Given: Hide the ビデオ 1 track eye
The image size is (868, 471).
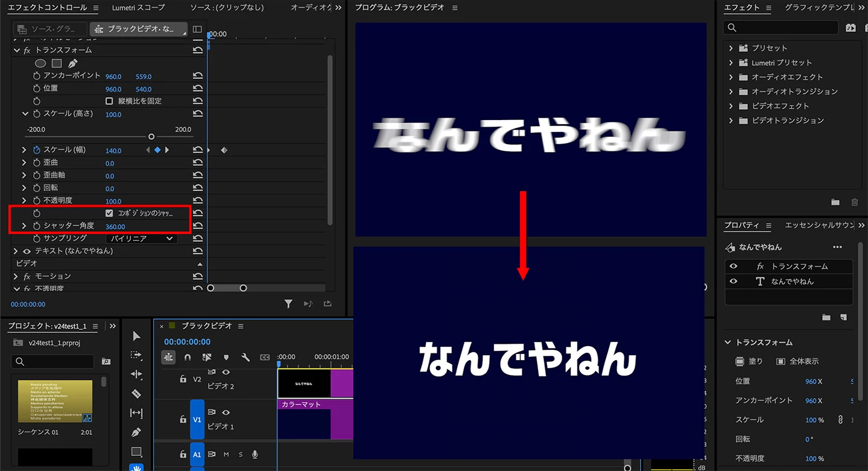Looking at the screenshot, I should pos(226,413).
